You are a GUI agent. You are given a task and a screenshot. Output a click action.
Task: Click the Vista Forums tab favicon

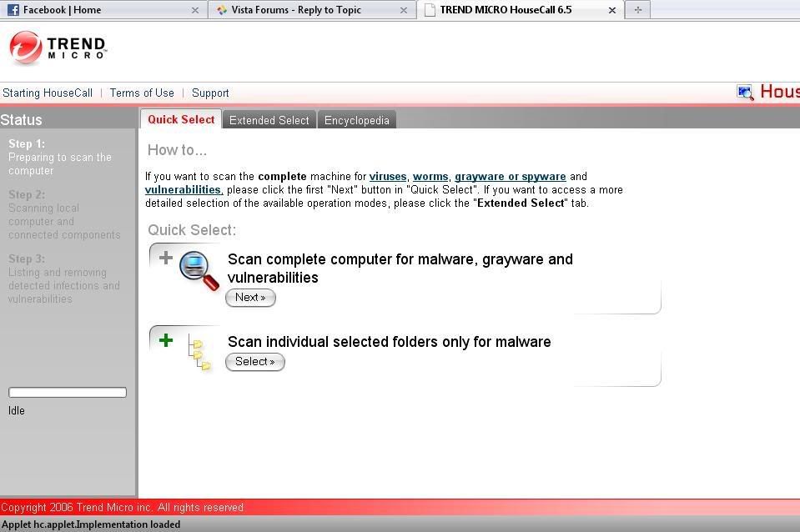(221, 10)
